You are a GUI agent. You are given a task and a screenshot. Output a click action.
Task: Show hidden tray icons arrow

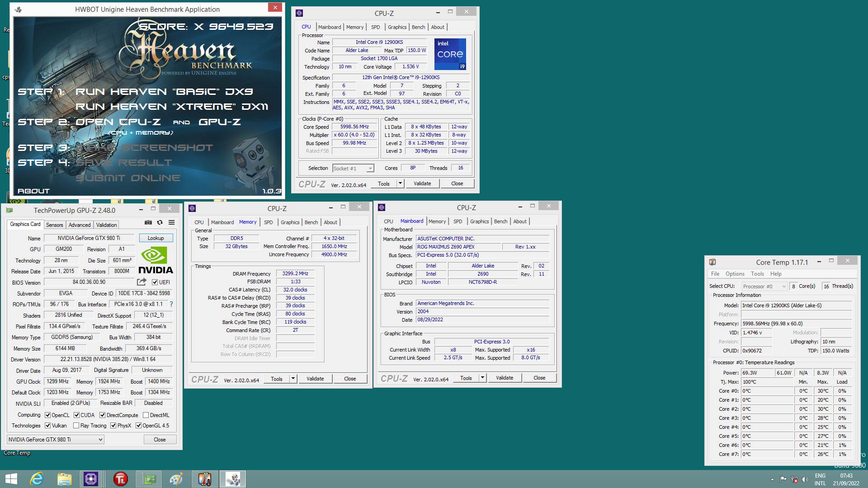pyautogui.click(x=772, y=479)
